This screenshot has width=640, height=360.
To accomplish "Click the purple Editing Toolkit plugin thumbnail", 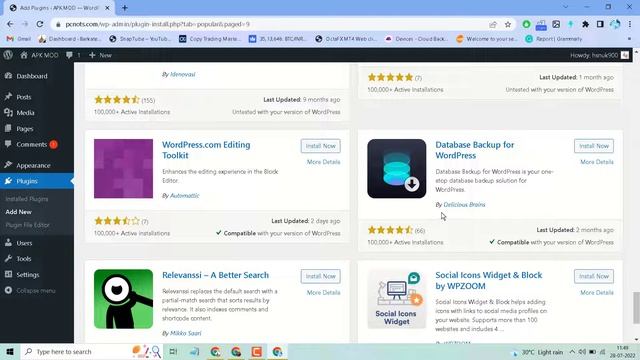I will click(123, 169).
